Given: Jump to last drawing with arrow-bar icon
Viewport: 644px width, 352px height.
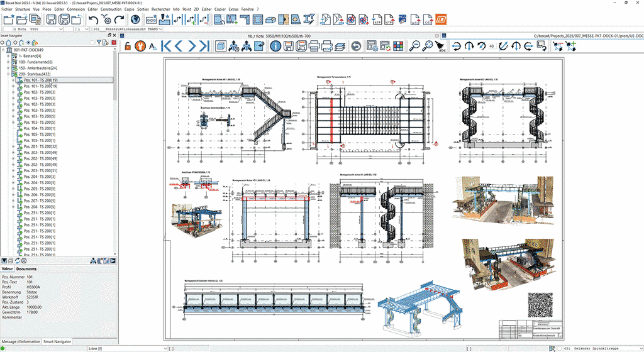Looking at the screenshot, I should coord(204,46).
